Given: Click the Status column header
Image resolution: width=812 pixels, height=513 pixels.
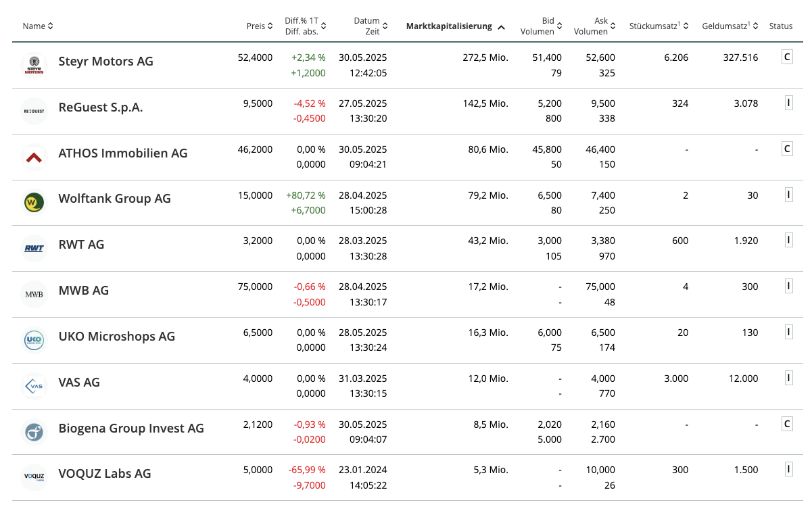Looking at the screenshot, I should [x=780, y=26].
